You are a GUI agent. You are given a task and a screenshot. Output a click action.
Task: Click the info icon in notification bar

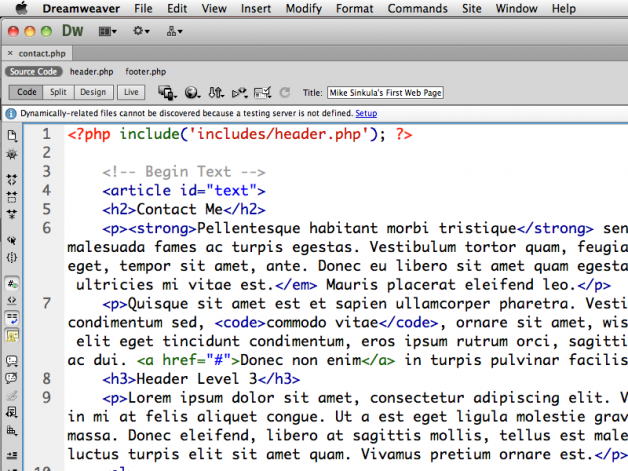[11, 114]
